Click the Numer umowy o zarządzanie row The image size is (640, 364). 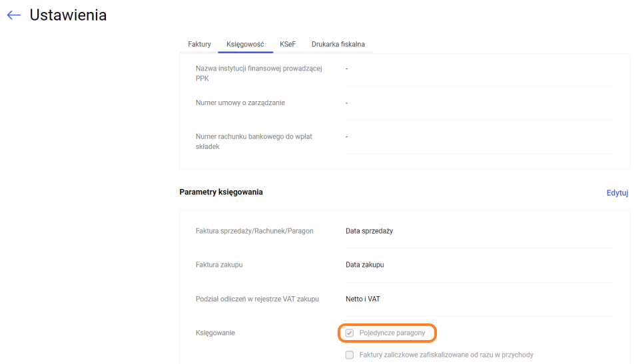click(240, 103)
